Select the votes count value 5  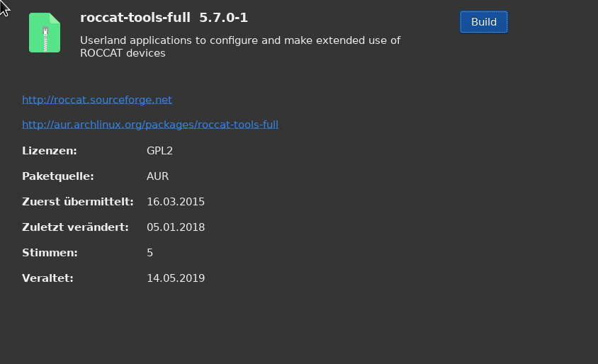coord(150,253)
